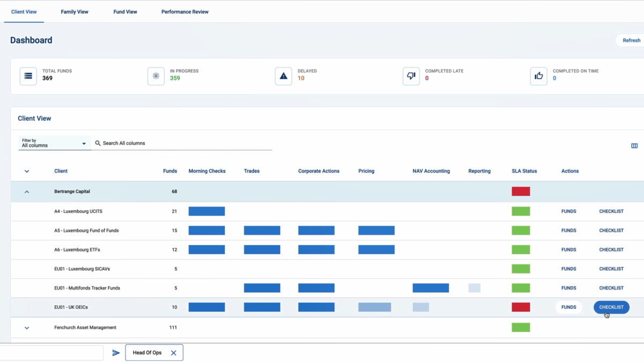The height and width of the screenshot is (362, 644).
Task: Expand the Fenchurch Asset Management row
Action: [x=26, y=328]
